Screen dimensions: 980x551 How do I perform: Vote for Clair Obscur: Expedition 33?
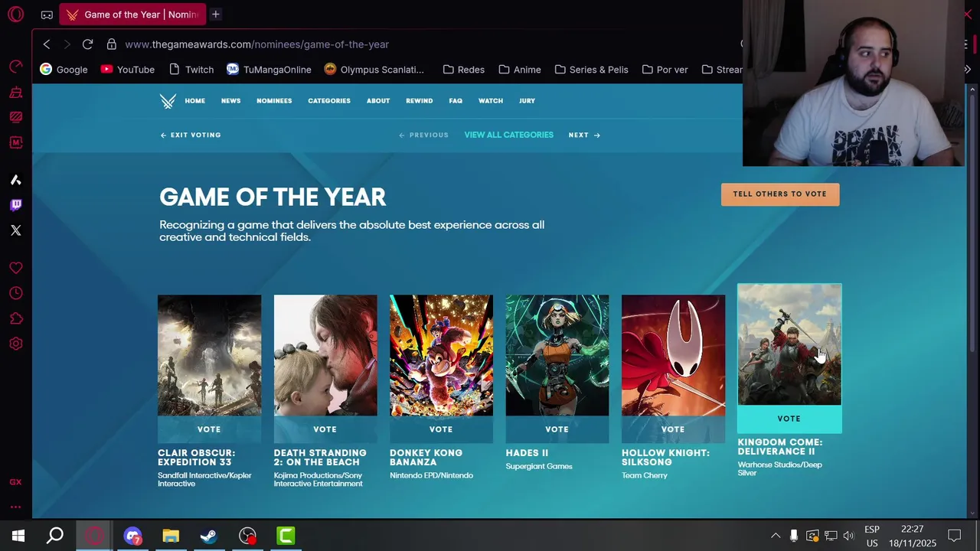(209, 429)
